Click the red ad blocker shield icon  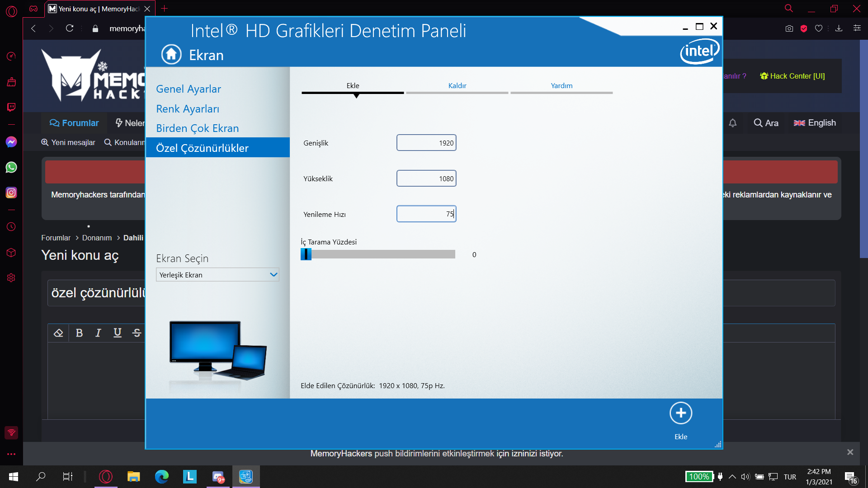[x=804, y=28]
